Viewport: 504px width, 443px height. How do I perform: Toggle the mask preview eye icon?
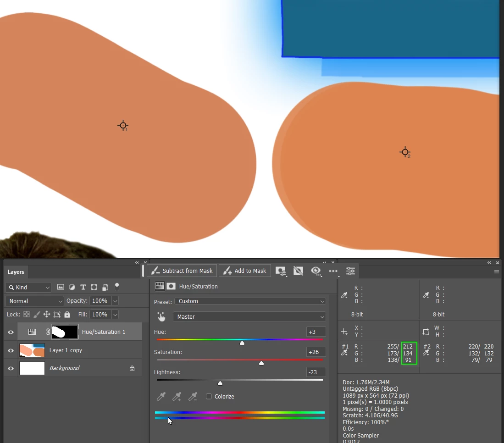click(316, 271)
